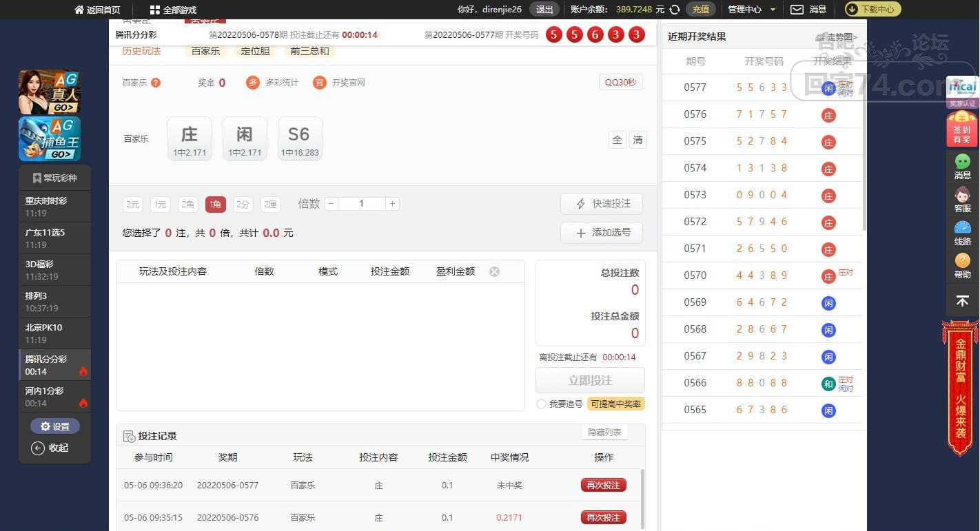Click 立即投注 bet now button
The height and width of the screenshot is (531, 980).
click(x=590, y=380)
